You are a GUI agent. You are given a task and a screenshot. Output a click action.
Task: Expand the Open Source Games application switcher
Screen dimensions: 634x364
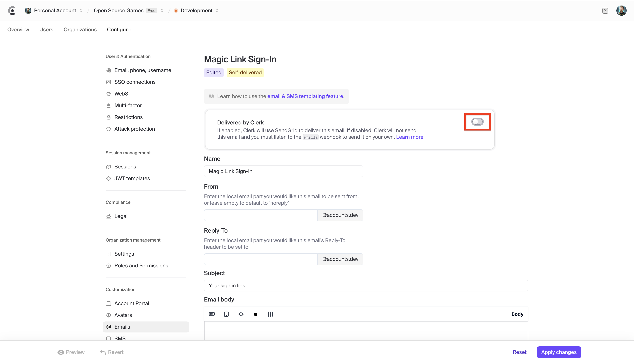128,10
